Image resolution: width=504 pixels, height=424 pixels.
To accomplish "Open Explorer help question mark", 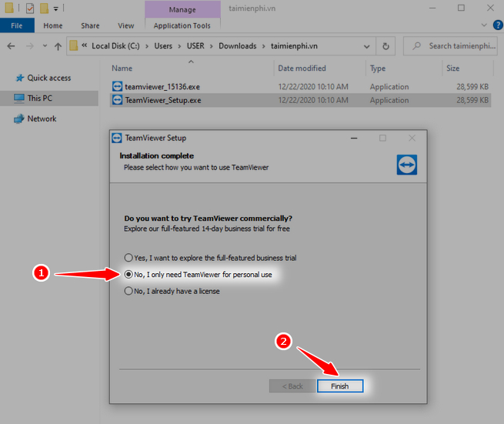I will pyautogui.click(x=498, y=25).
